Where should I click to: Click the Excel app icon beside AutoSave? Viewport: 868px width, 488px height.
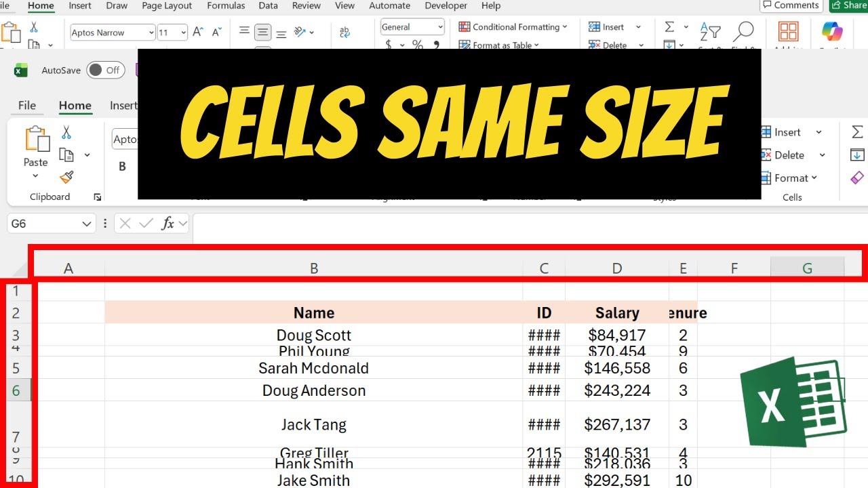21,70
